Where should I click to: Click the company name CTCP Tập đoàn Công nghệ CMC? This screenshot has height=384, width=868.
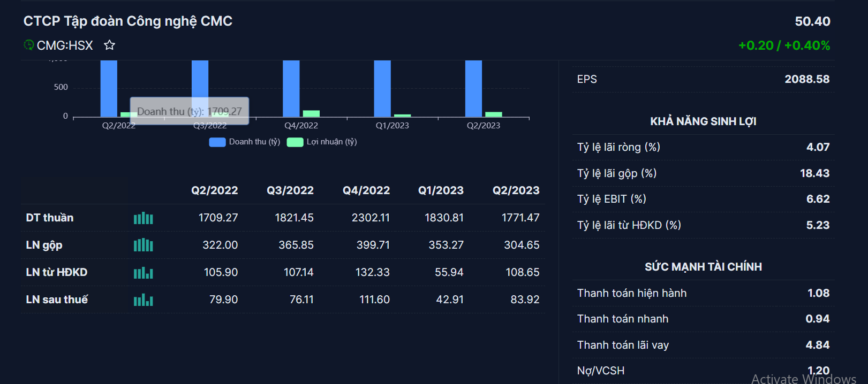coord(128,21)
